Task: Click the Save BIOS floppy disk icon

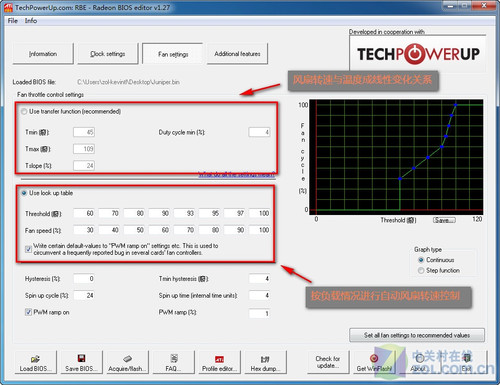Action: click(x=81, y=362)
